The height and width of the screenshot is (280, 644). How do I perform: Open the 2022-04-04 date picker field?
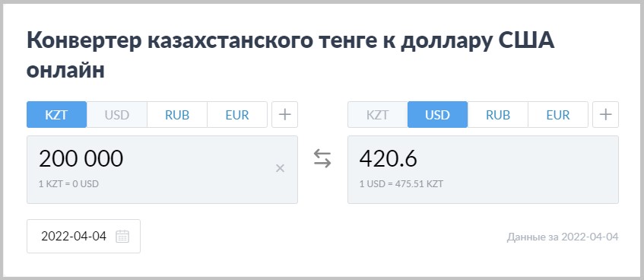click(84, 237)
